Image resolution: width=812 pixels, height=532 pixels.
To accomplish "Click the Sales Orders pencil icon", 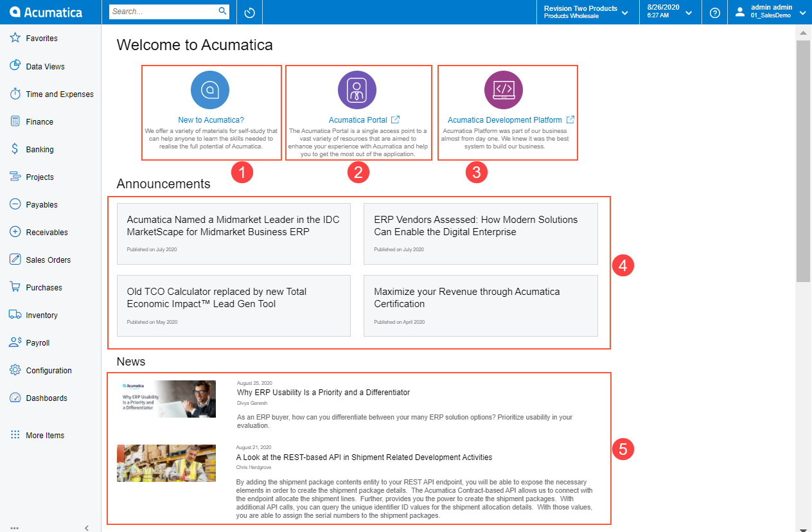I will [15, 260].
